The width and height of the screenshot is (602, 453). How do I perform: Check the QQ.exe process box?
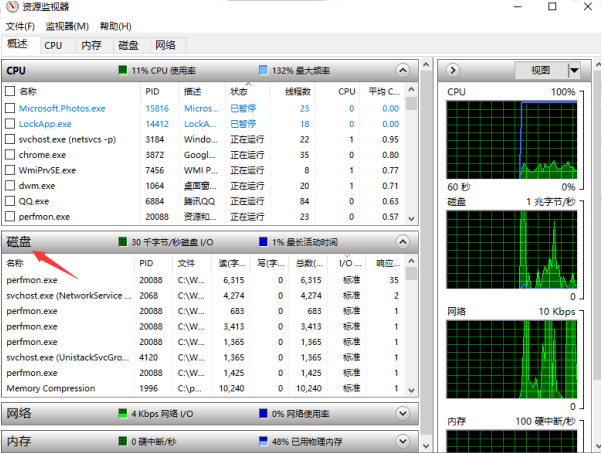click(x=10, y=201)
